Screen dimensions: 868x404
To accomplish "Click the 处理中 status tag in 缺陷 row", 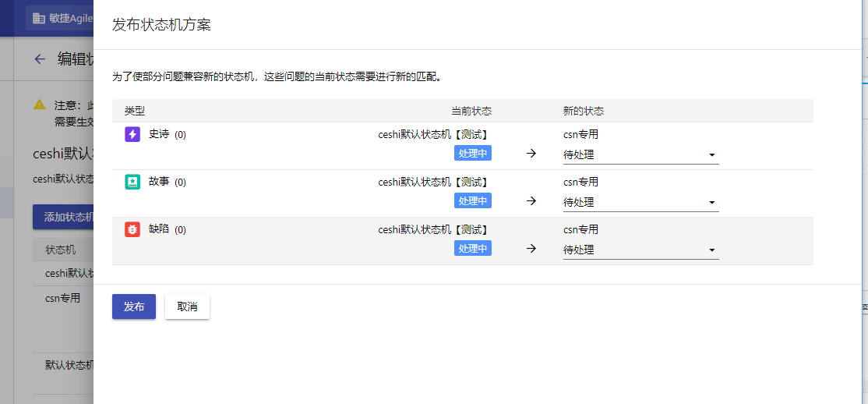I will [473, 248].
